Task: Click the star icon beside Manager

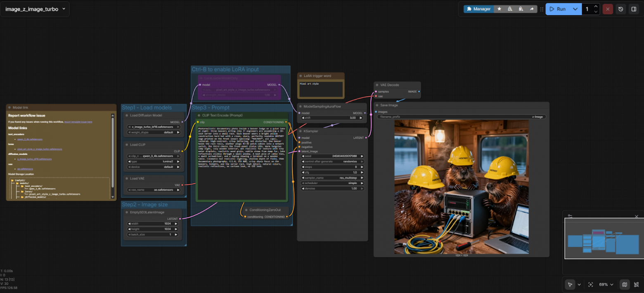Action: [x=499, y=9]
